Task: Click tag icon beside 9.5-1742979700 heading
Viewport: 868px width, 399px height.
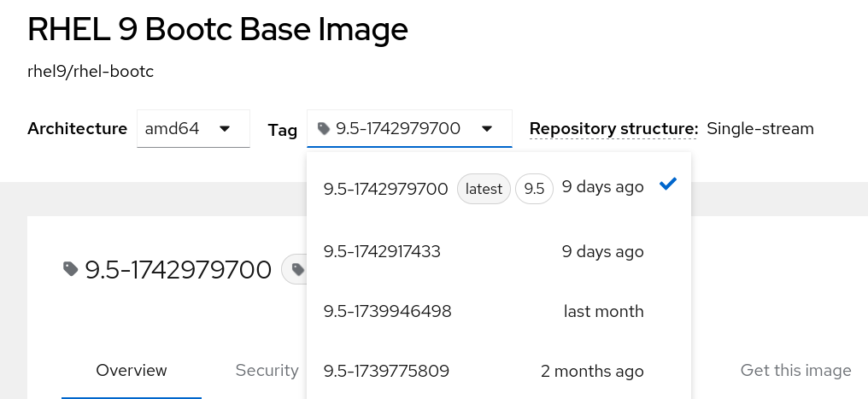Action: click(70, 269)
